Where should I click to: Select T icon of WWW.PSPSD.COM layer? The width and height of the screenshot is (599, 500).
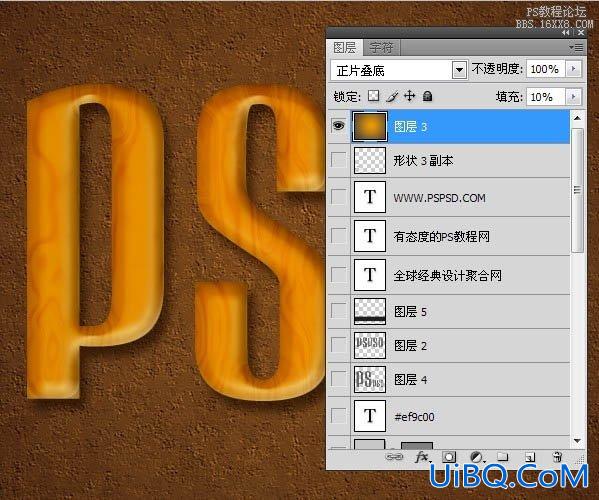click(370, 197)
